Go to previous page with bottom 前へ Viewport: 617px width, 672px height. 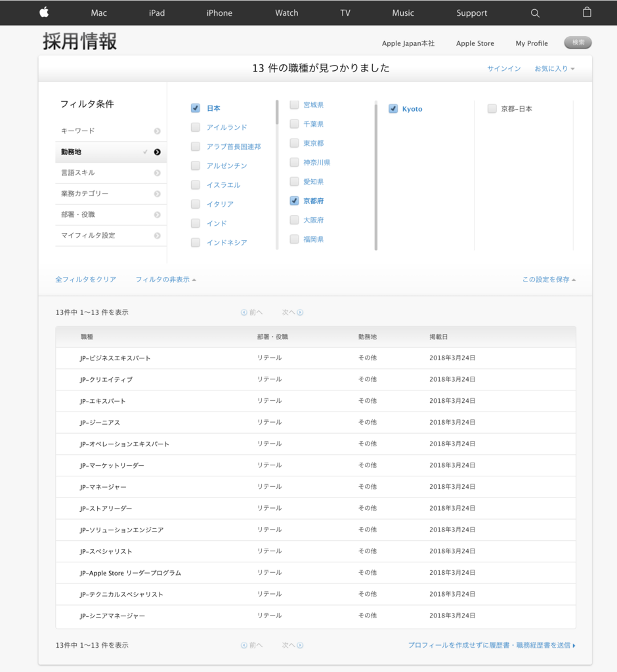click(x=251, y=645)
